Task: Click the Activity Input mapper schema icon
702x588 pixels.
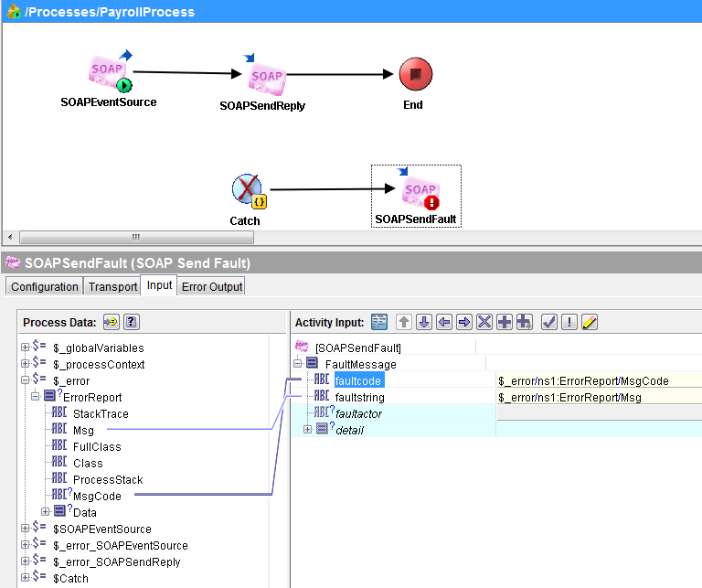Action: pyautogui.click(x=379, y=322)
